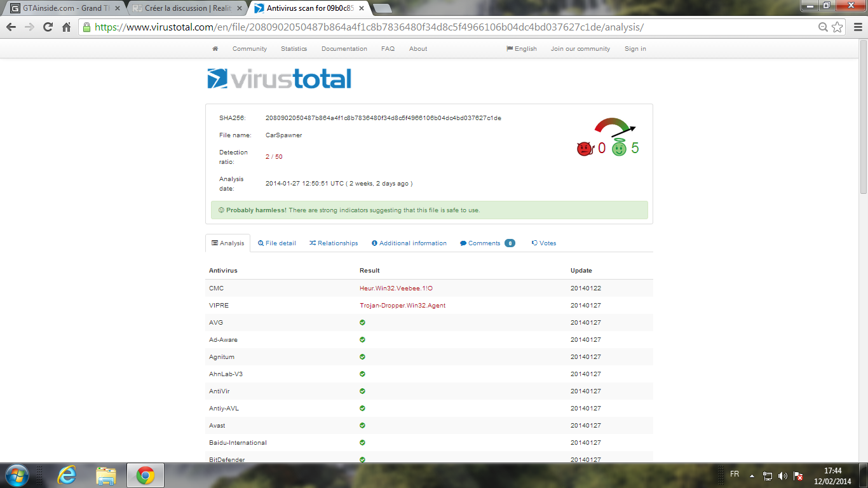Open the Statistics navigation link
Image resolution: width=868 pixels, height=488 pixels.
coord(294,49)
